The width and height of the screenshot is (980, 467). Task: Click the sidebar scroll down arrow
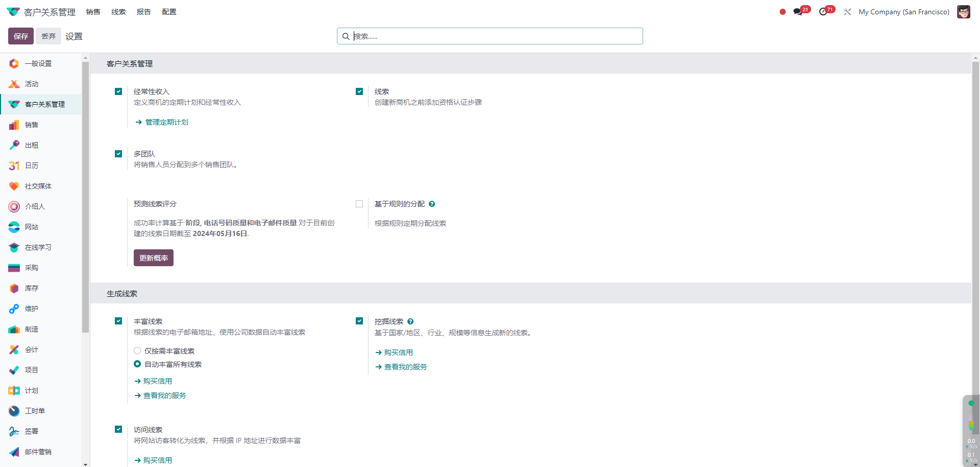(x=85, y=464)
